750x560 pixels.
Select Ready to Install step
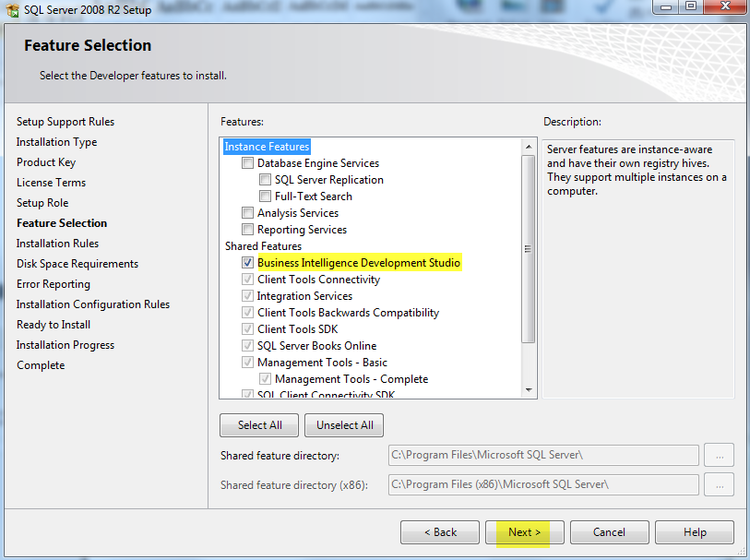click(54, 325)
